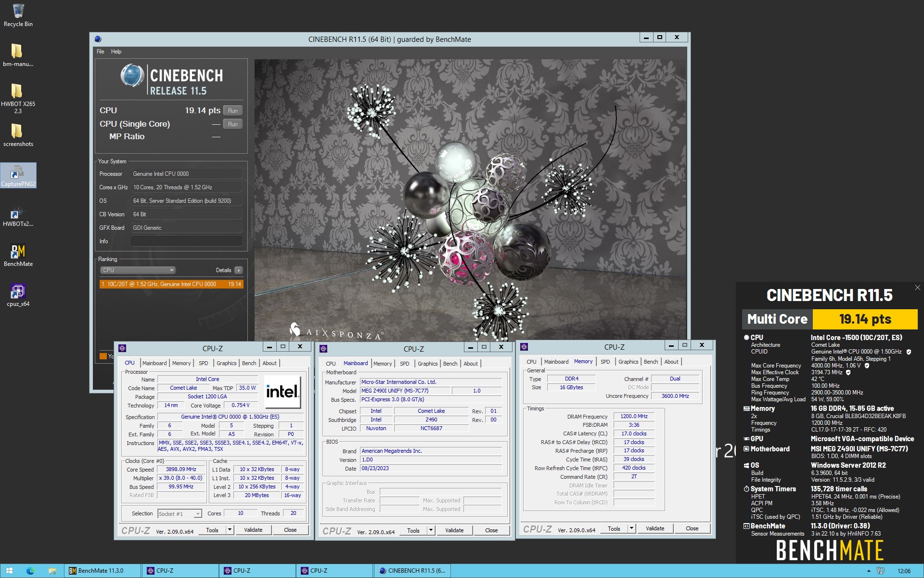Click the CPU-Z icon in the Memory window
The width and height of the screenshot is (924, 578).
[x=524, y=346]
